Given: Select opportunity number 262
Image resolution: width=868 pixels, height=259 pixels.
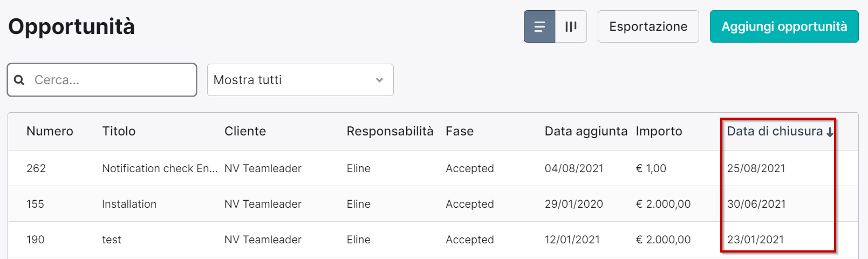Looking at the screenshot, I should (36, 168).
